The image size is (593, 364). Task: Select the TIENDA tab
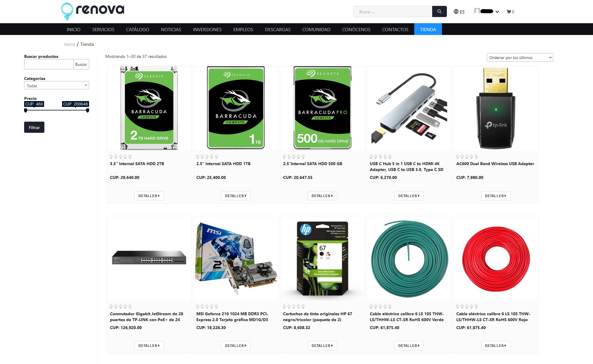click(428, 29)
